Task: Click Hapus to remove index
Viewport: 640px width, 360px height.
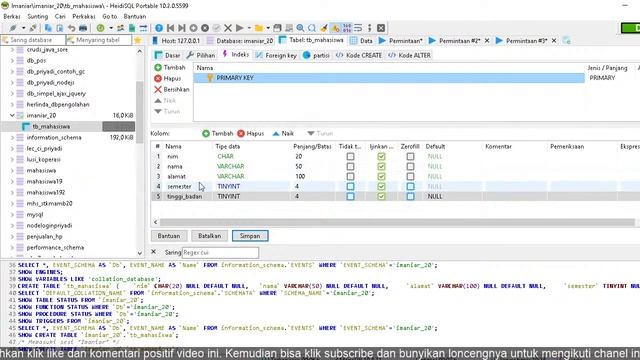Action: [x=168, y=78]
